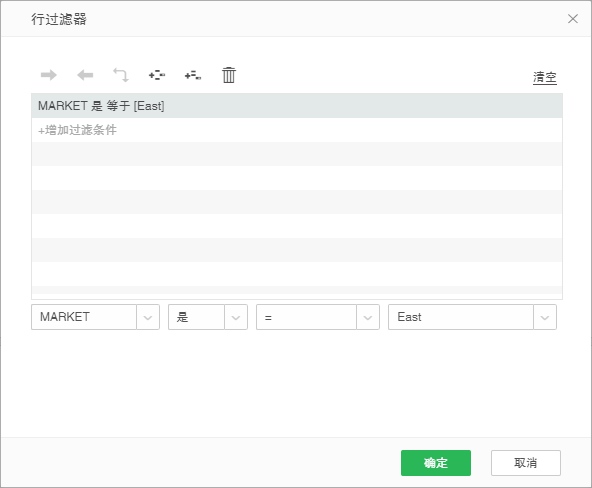The image size is (592, 488).
Task: Click the add condition toolbar icon
Action: 157,75
